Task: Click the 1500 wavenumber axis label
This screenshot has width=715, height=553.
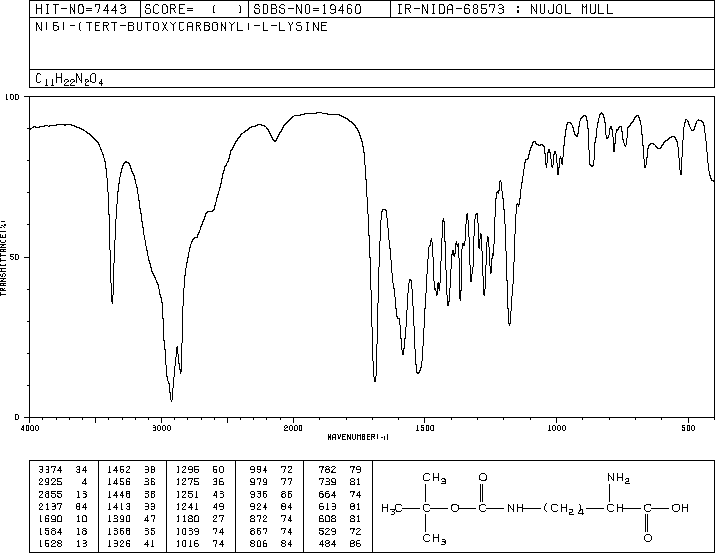Action: (x=425, y=428)
